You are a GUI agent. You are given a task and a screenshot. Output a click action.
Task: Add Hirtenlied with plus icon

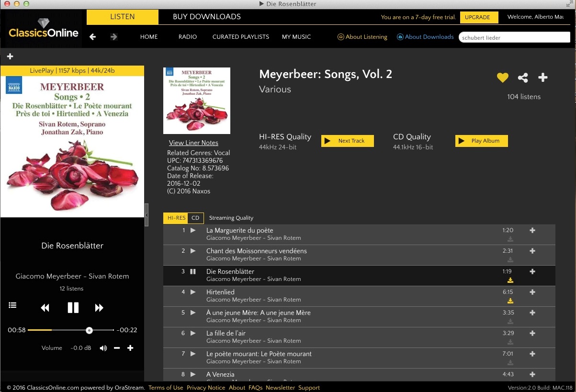532,292
